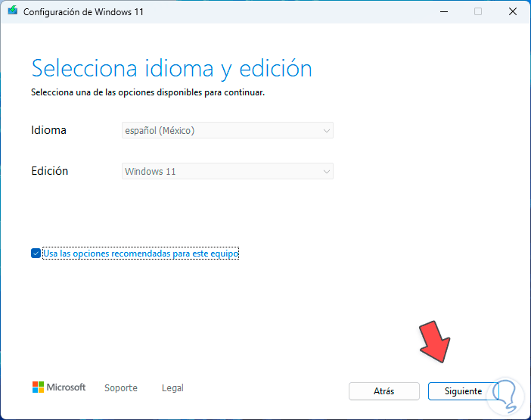Screen dimensions: 531x420
Task: Open the Soporte link
Action: 121,387
